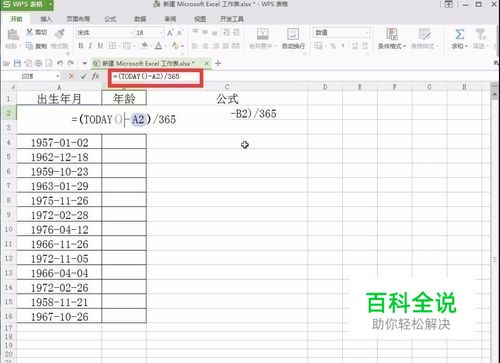
Task: Cancel formula entry with red X
Action: click(71, 76)
